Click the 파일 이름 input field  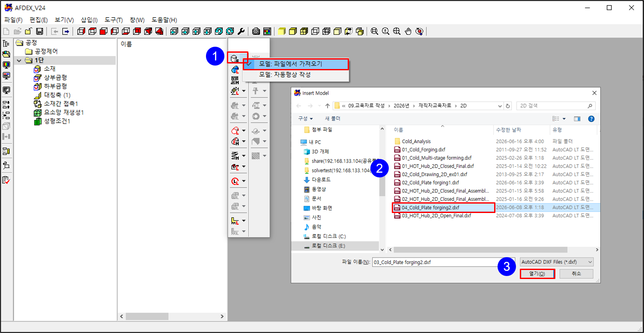[x=444, y=262]
